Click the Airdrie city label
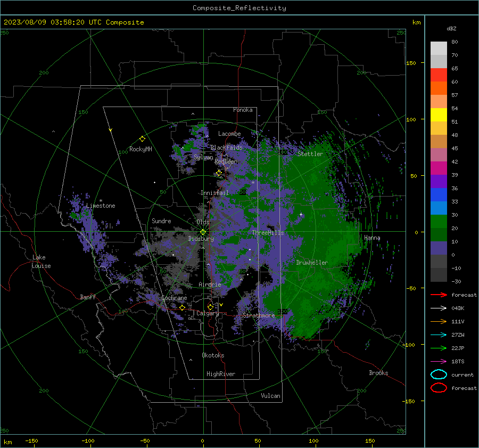The height and width of the screenshot is (448, 479). click(x=210, y=284)
